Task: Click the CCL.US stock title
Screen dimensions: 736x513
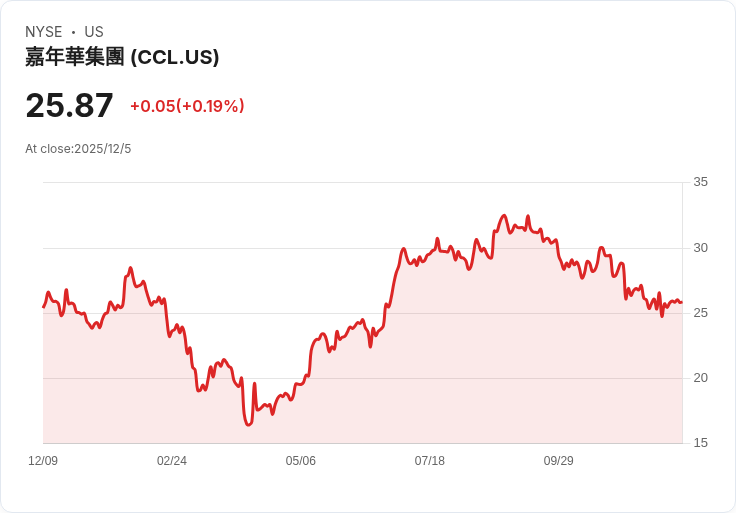Action: click(x=122, y=57)
